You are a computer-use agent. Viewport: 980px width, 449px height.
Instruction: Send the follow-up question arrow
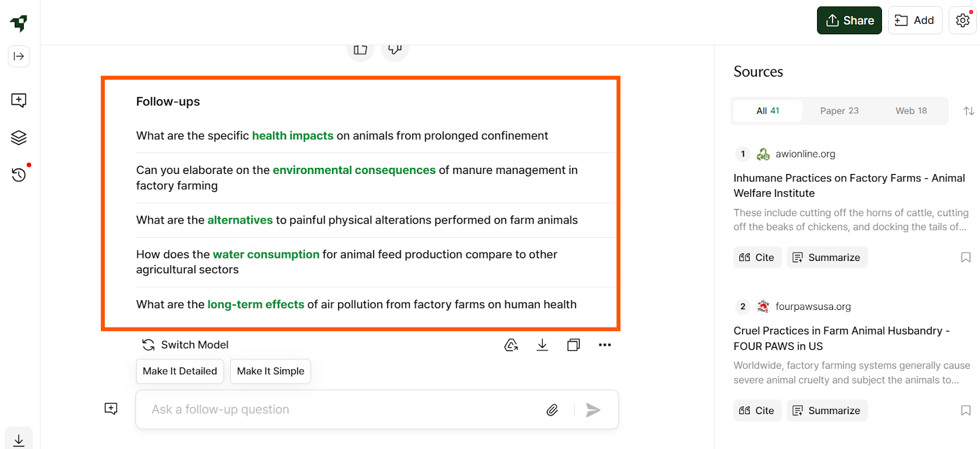coord(593,410)
